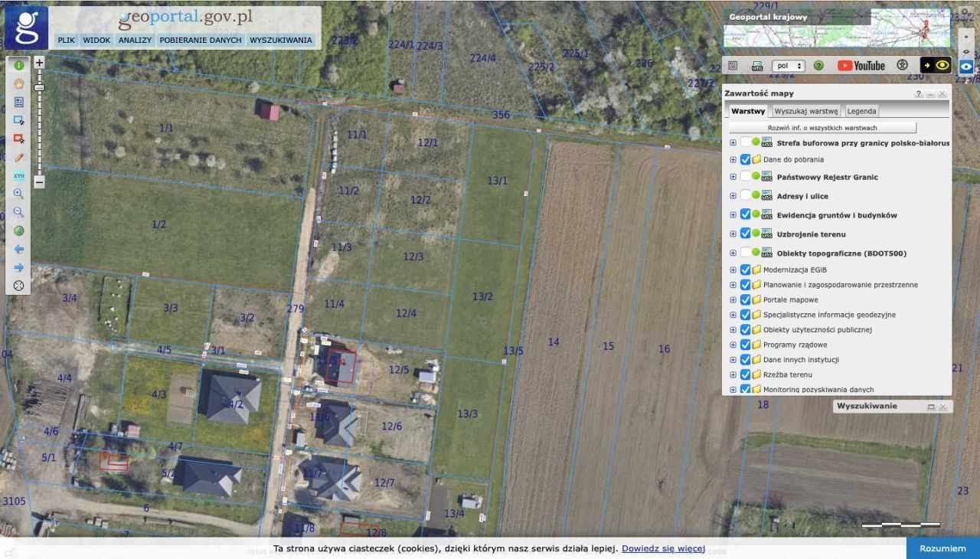The image size is (980, 559).
Task: Follow the 'Dowiedz się więcej' link
Action: coord(663,548)
